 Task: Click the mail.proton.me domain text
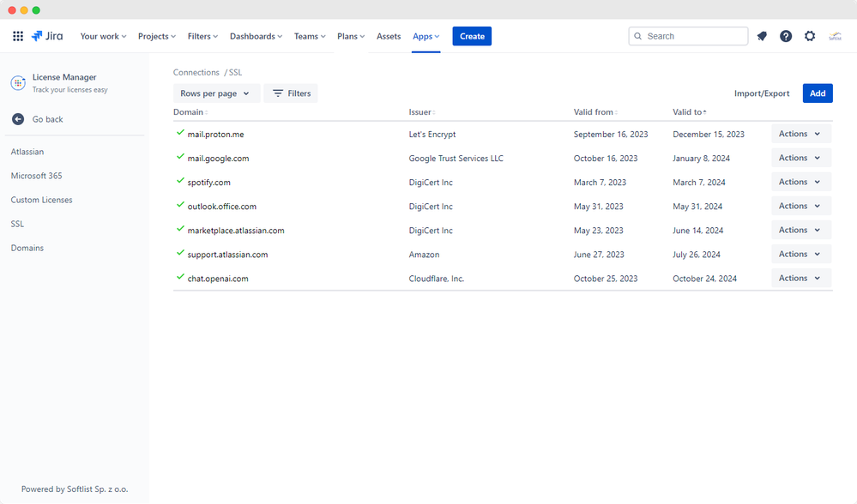click(x=216, y=135)
